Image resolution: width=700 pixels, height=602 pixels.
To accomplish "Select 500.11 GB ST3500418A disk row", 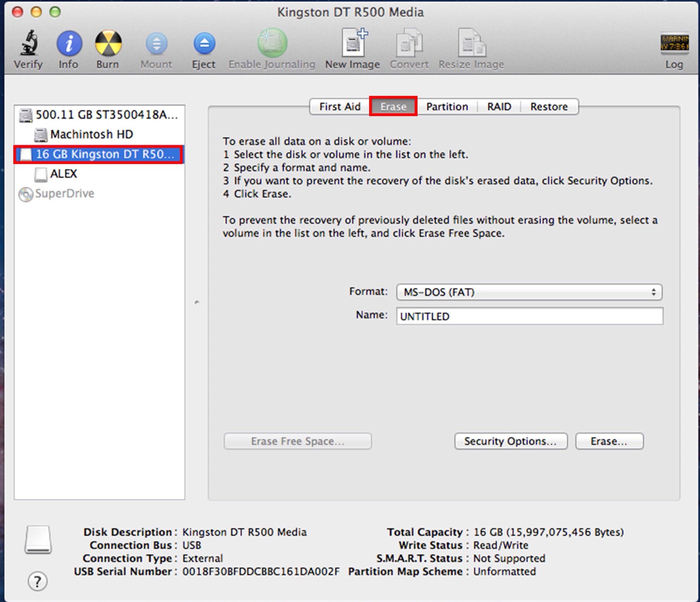I will coord(99,115).
